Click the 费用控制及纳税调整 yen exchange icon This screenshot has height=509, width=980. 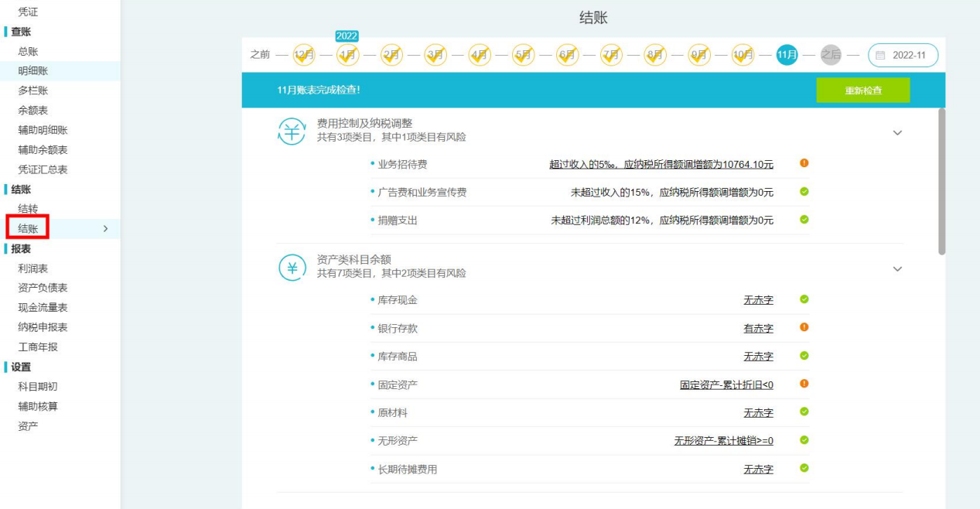click(x=292, y=132)
